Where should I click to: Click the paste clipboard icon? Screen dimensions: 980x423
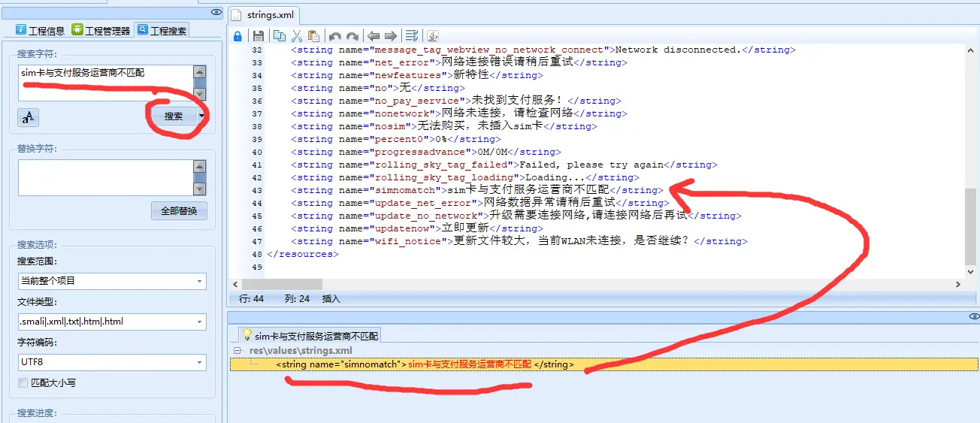(x=313, y=35)
